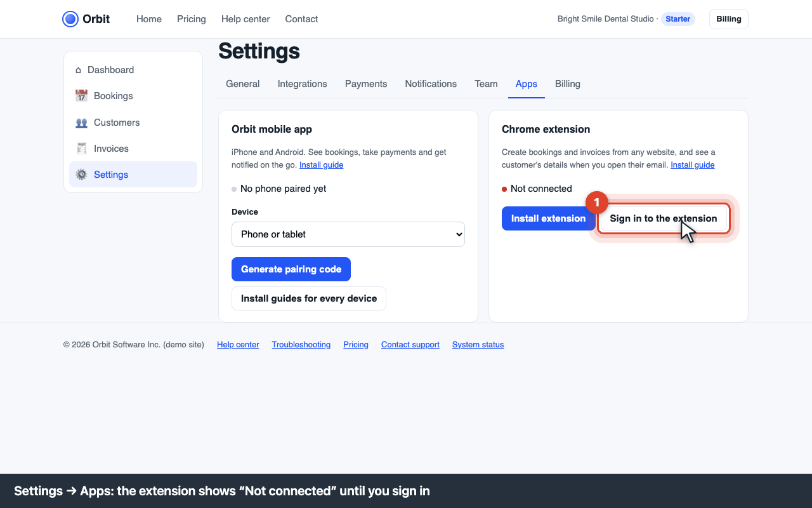This screenshot has height=508, width=812.
Task: Click the footer Pricing link
Action: click(356, 345)
